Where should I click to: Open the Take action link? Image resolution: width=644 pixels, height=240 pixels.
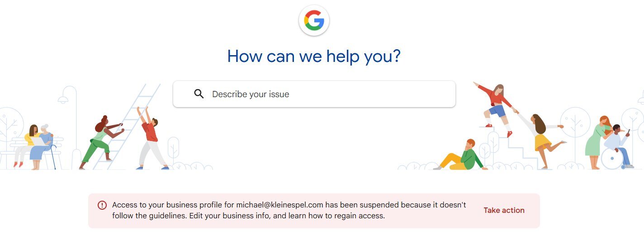tap(504, 210)
